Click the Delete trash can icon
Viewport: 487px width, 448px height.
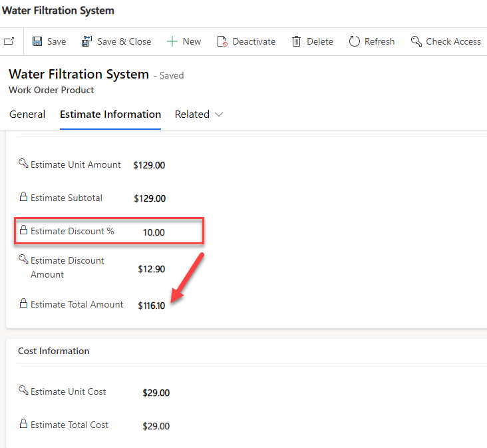296,41
